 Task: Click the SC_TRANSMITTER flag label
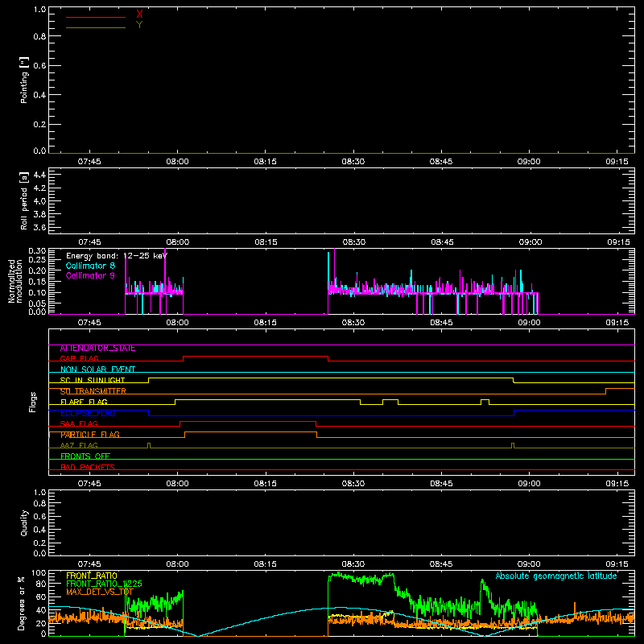coord(93,391)
